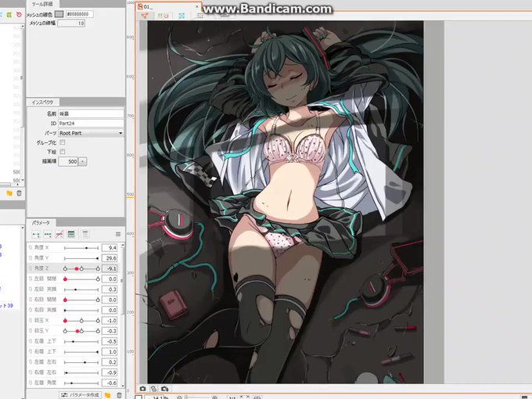The image size is (532, 399).
Task: Click the ID field containing Part24
Action: pos(91,123)
